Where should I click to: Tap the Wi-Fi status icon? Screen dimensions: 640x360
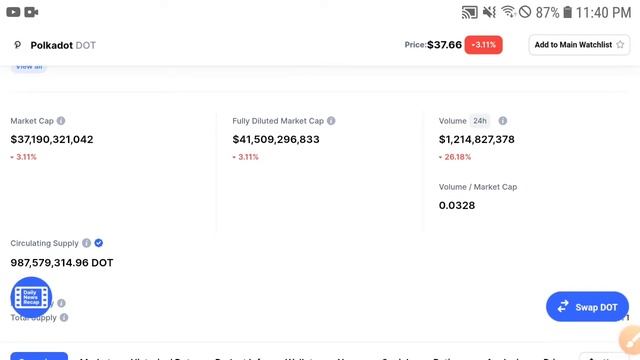click(x=508, y=12)
